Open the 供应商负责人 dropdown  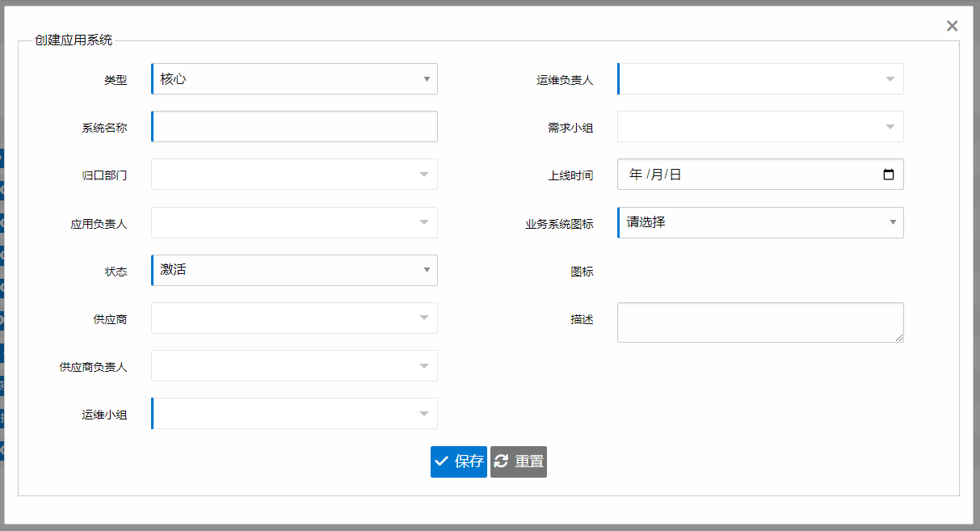[x=294, y=365]
